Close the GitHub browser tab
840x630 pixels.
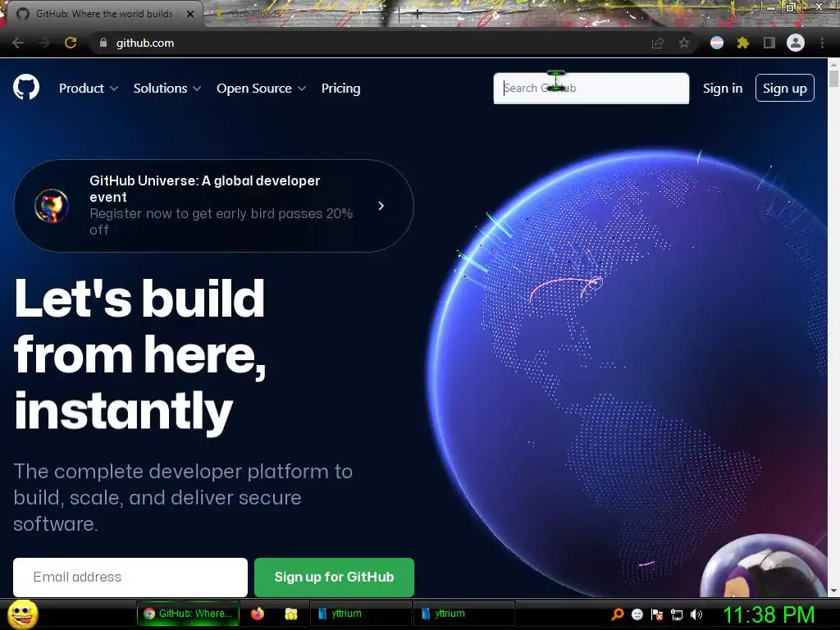click(190, 14)
